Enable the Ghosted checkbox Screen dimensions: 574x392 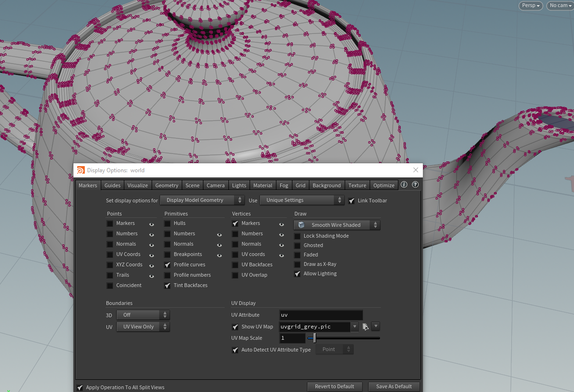[x=298, y=246]
